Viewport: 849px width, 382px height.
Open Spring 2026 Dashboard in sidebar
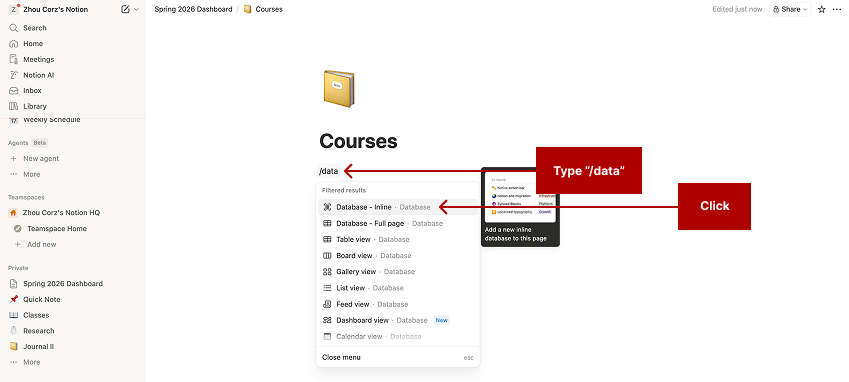click(x=73, y=284)
